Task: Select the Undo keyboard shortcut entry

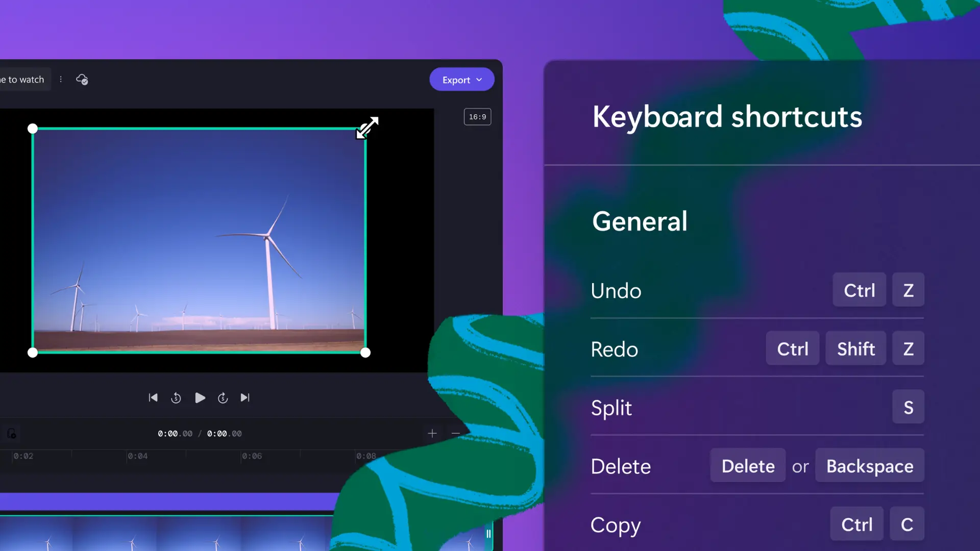Action: point(756,289)
